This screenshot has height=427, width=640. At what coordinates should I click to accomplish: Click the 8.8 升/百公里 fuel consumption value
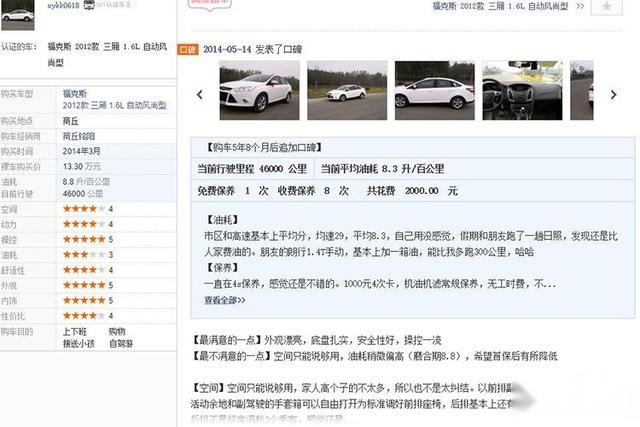pyautogui.click(x=86, y=182)
